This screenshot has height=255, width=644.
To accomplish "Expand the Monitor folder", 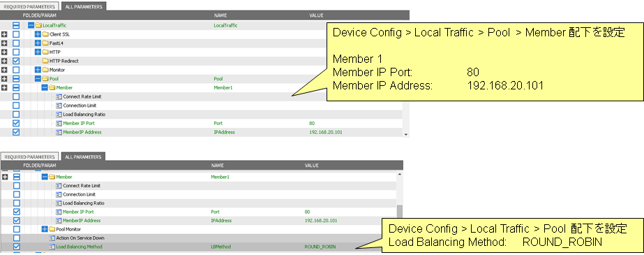I will pyautogui.click(x=38, y=70).
